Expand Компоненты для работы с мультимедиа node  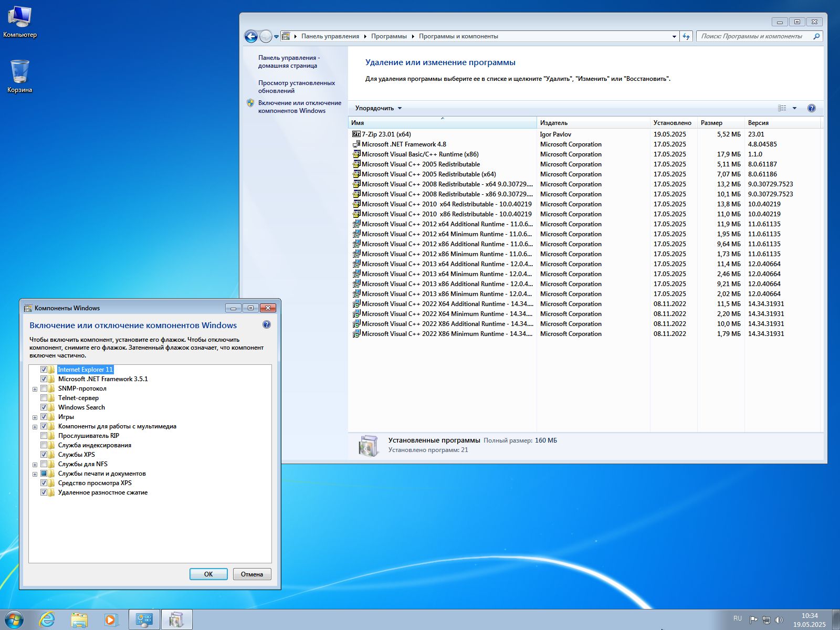(x=35, y=427)
